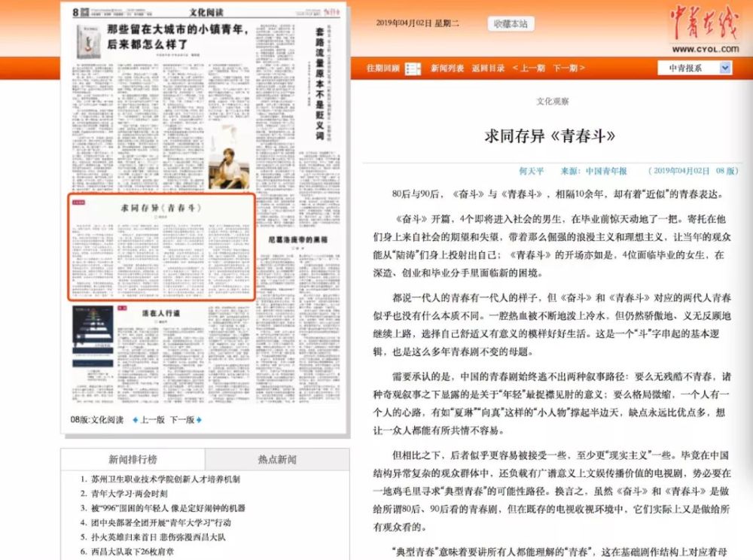This screenshot has height=560, width=753.
Task: Click the right diamond arrow after 下一版
Action: point(199,420)
